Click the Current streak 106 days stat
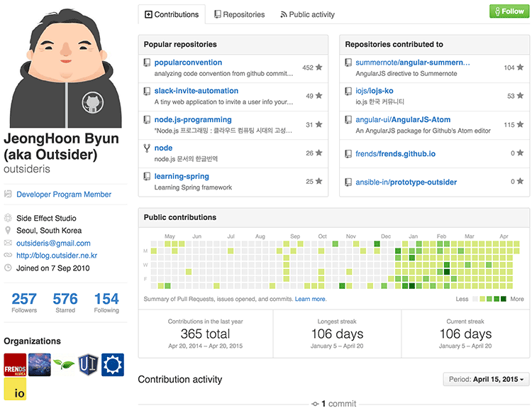The width and height of the screenshot is (532, 411). click(465, 334)
